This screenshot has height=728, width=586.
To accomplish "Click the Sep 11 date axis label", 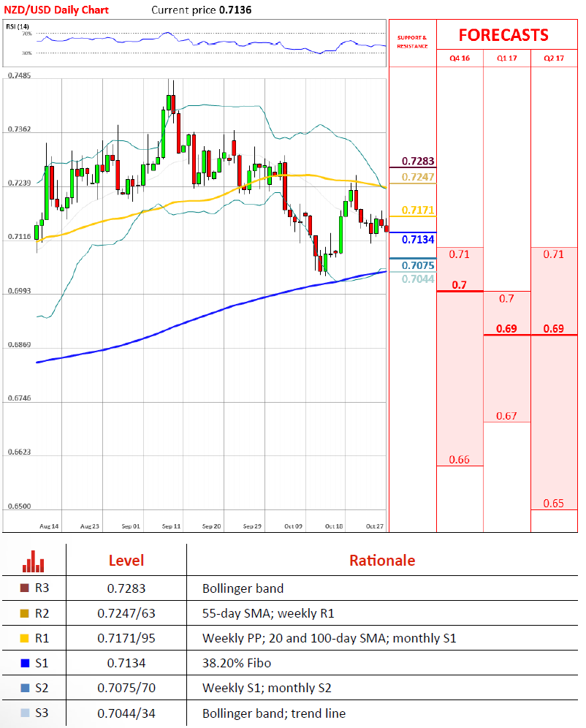I will pyautogui.click(x=171, y=526).
